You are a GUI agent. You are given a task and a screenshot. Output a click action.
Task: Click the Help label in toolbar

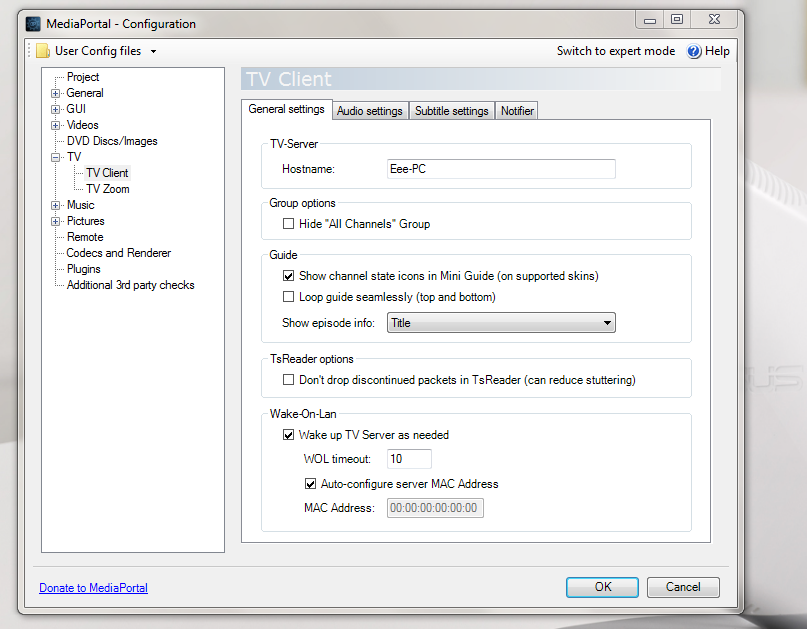tap(717, 51)
